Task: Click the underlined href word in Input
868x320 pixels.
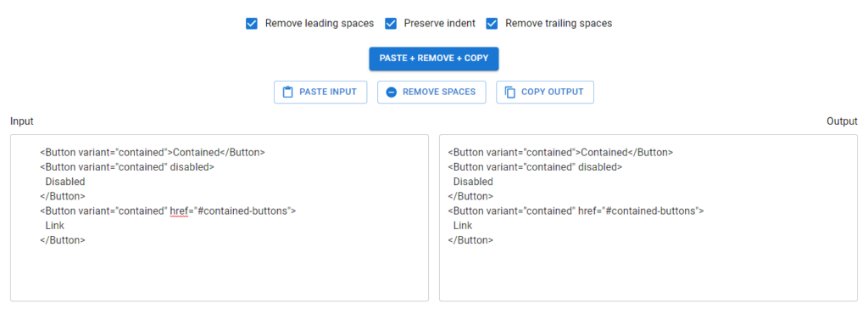Action: (x=180, y=211)
